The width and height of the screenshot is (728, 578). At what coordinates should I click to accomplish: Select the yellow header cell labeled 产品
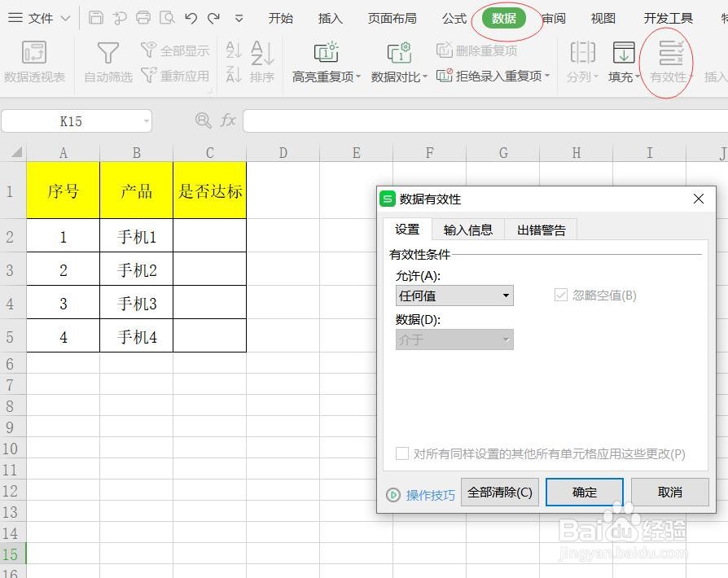(136, 190)
